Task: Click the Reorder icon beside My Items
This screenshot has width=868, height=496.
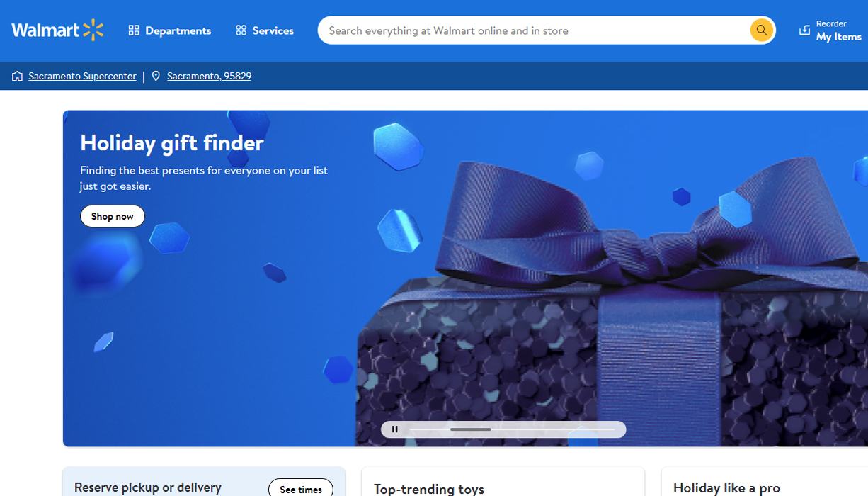Action: point(804,30)
